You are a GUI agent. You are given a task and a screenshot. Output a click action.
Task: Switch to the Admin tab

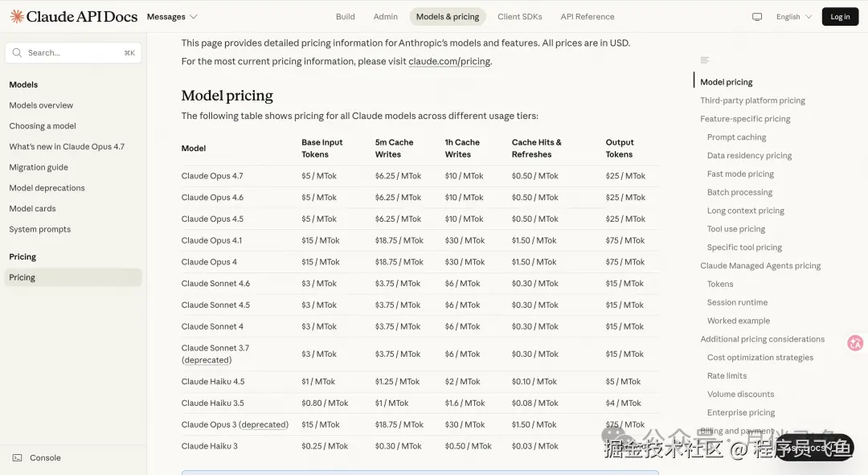point(385,17)
